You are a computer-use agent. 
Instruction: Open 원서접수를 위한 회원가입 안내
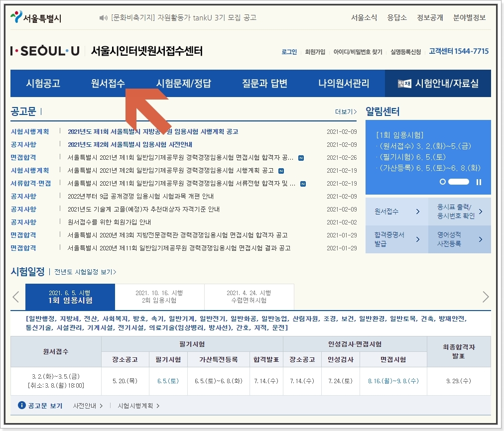[x=109, y=222]
